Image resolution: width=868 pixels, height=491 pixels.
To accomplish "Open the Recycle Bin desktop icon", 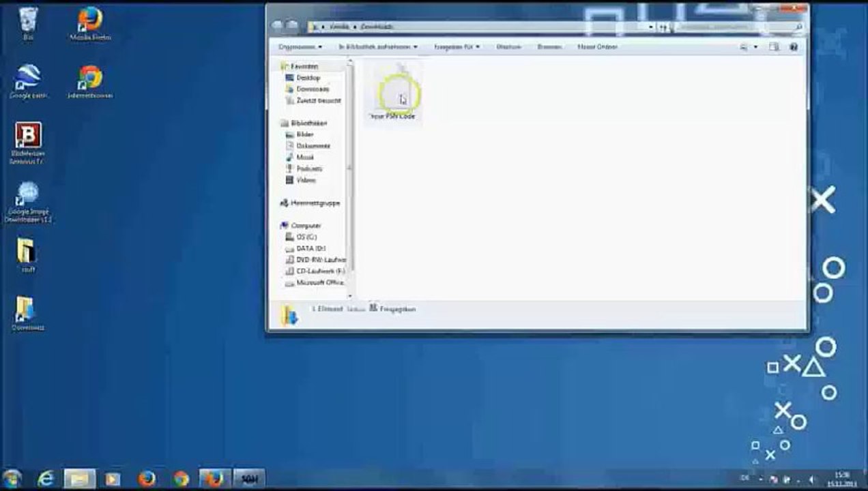I will tap(28, 24).
